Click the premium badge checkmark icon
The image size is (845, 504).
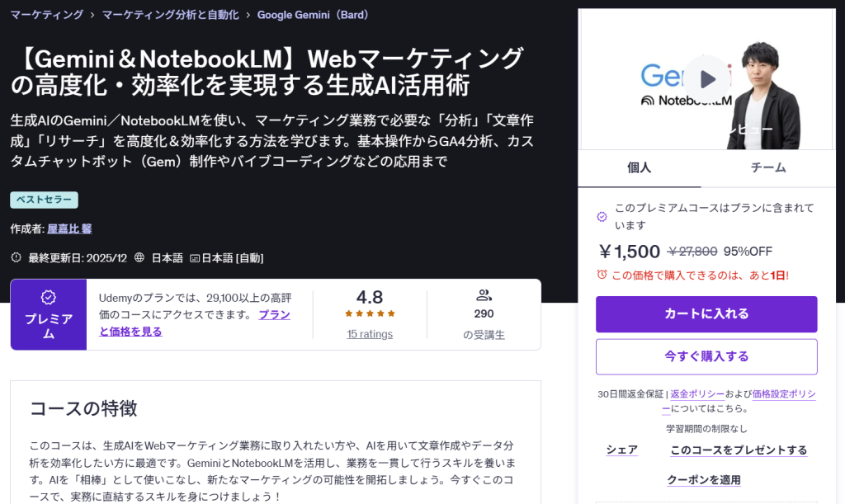click(49, 297)
